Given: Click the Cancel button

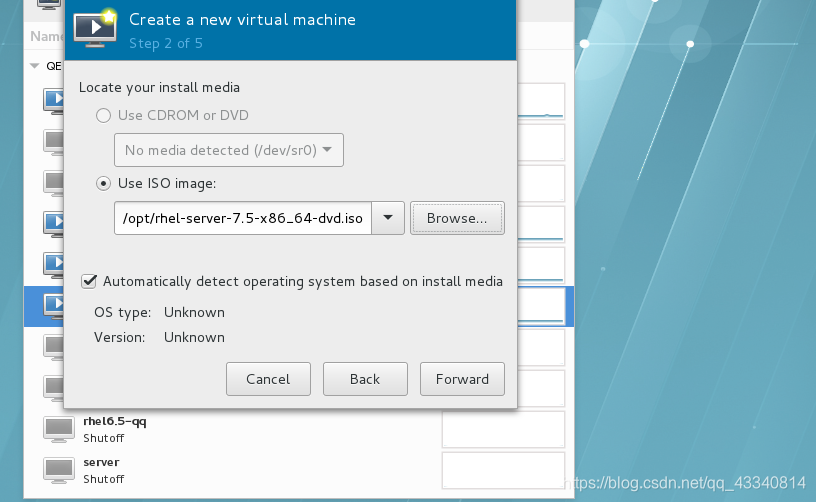Looking at the screenshot, I should (268, 379).
